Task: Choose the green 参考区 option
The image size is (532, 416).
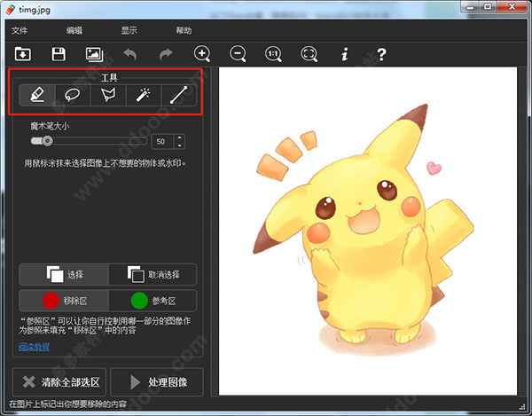Action: pos(153,301)
